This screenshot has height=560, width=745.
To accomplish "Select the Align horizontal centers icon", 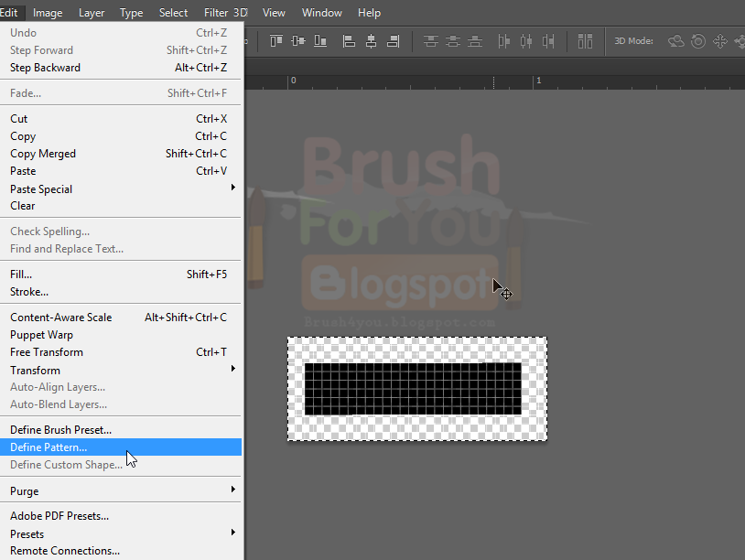I will [369, 41].
